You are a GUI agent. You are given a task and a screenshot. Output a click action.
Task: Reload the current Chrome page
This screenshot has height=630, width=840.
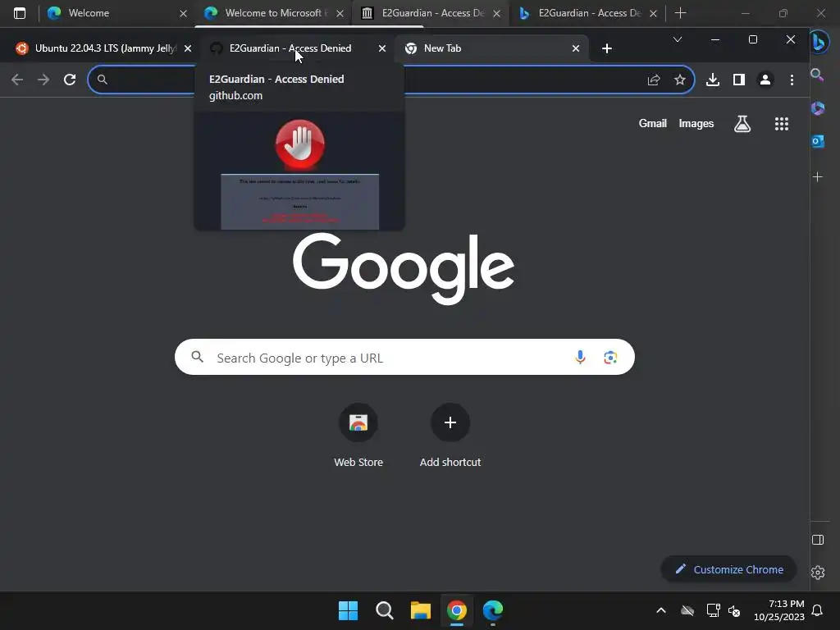click(70, 80)
